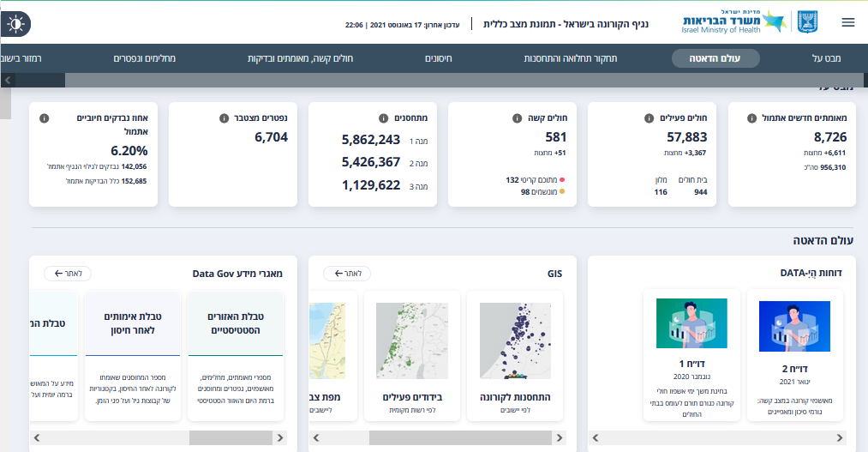Show info for נפטרים מצטבר
868x452 pixels.
coord(224,118)
